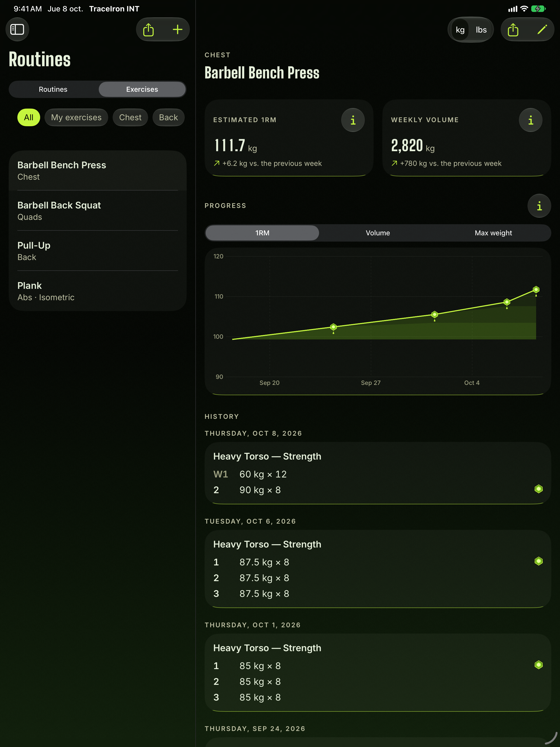Tap the 111.7 kg estimated 1RM value
Viewport: 560px width, 747px height.
point(236,146)
